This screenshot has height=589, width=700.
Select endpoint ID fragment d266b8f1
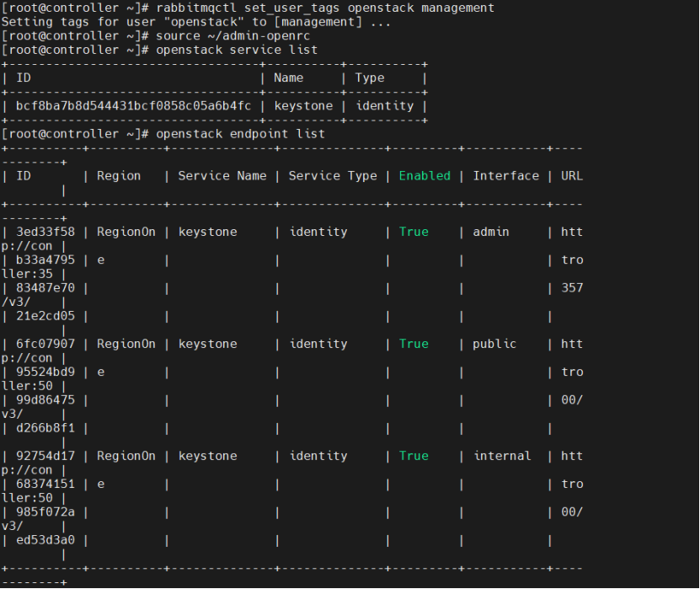coord(45,428)
